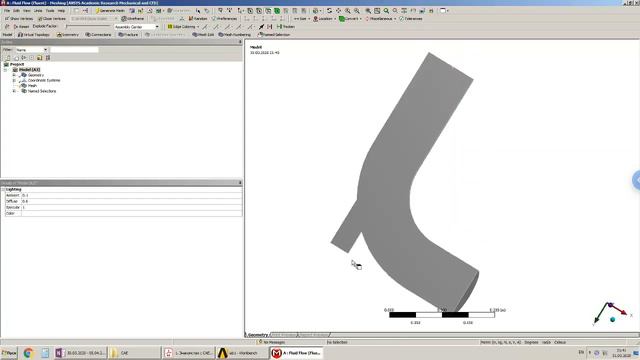
Task: Toggle Thicken edges option
Action: coord(286,27)
